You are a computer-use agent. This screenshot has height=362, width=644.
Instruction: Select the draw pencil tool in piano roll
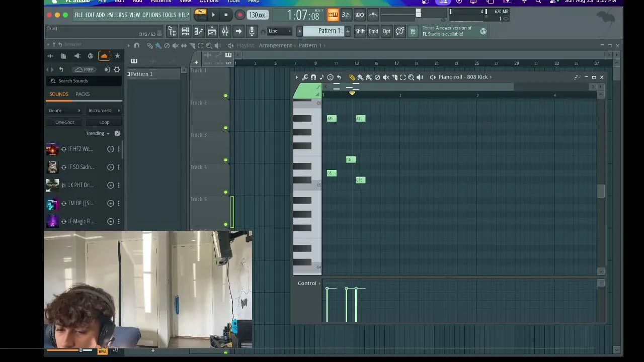pos(352,77)
